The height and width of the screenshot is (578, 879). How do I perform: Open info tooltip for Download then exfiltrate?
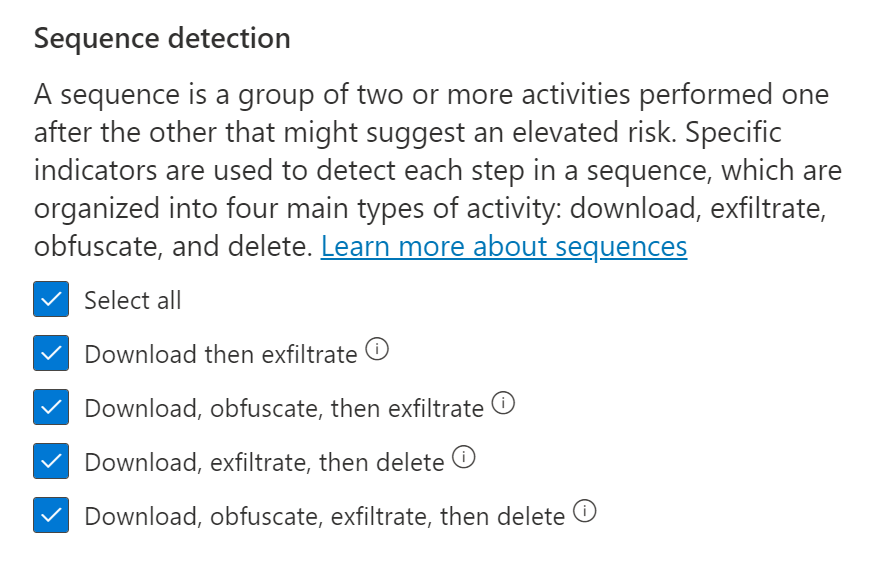(x=377, y=350)
